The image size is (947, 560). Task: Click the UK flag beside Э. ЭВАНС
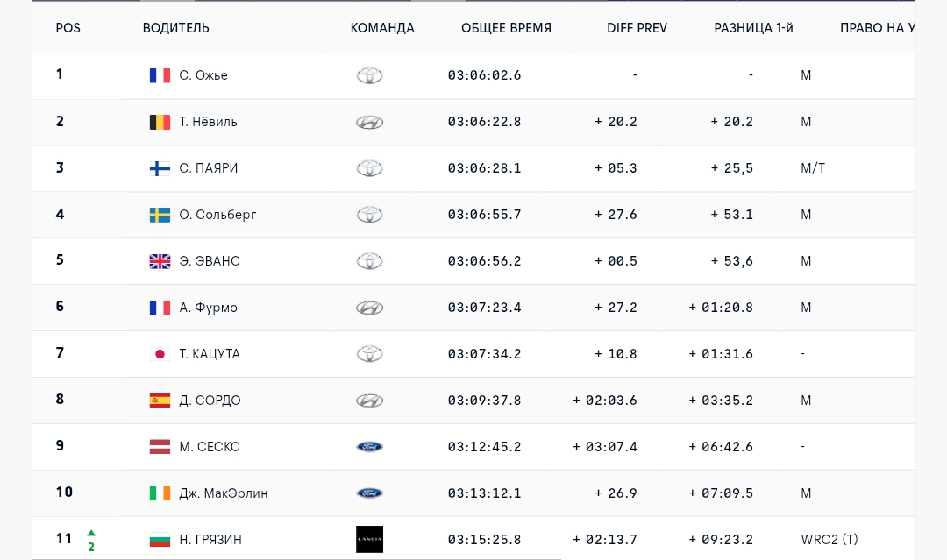(160, 261)
